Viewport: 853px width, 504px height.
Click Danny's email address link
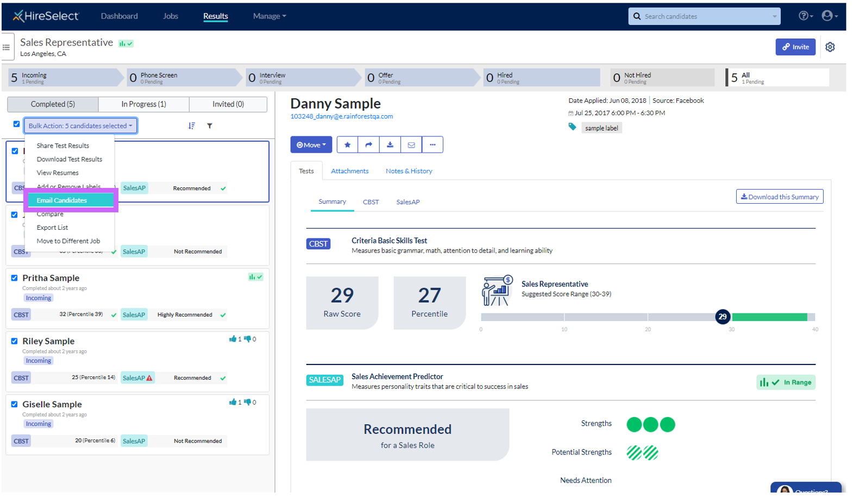click(341, 116)
